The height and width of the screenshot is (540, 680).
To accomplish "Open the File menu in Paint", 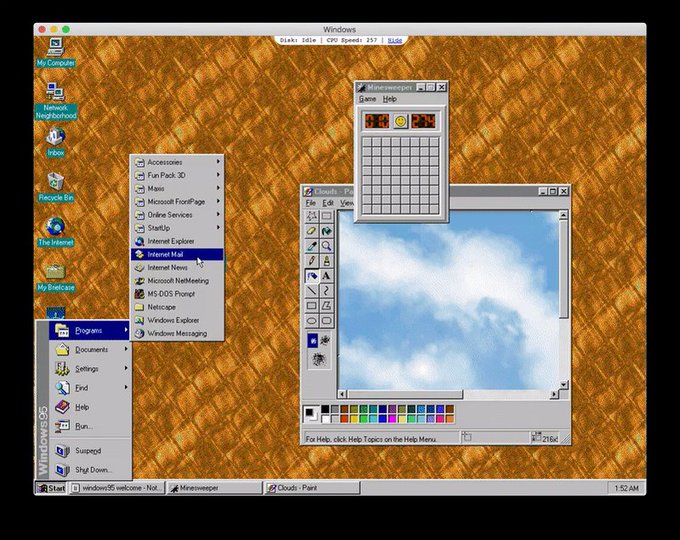I will 311,203.
